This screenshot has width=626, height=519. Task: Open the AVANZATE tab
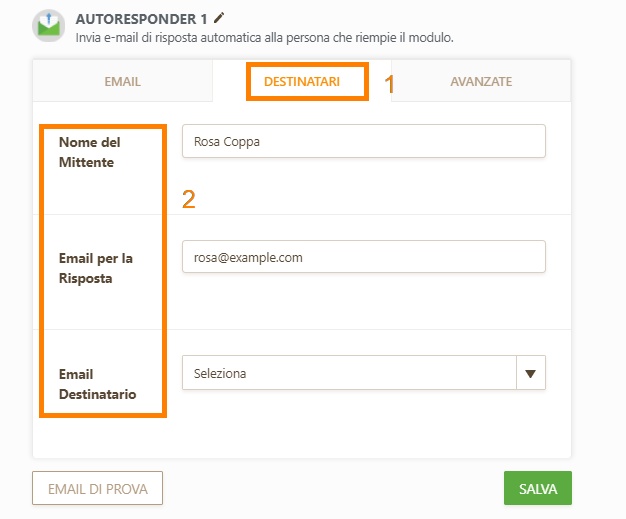[481, 81]
